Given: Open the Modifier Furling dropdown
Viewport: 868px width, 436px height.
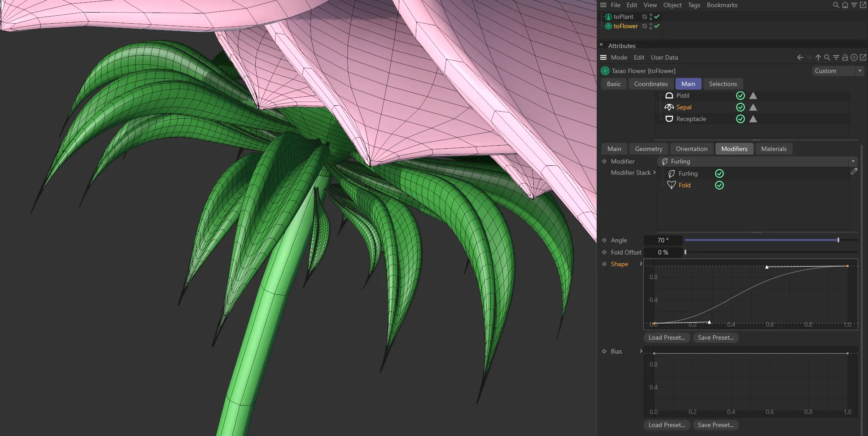Looking at the screenshot, I should coord(852,161).
